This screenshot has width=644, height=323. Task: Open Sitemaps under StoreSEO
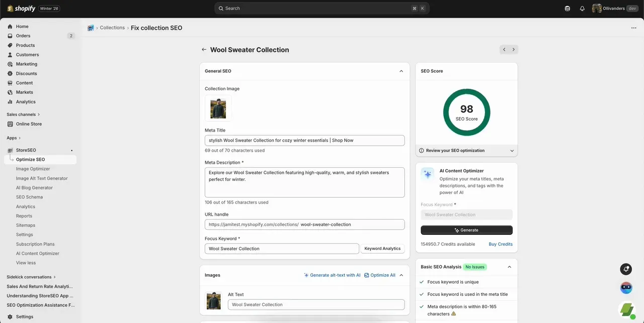(25, 225)
